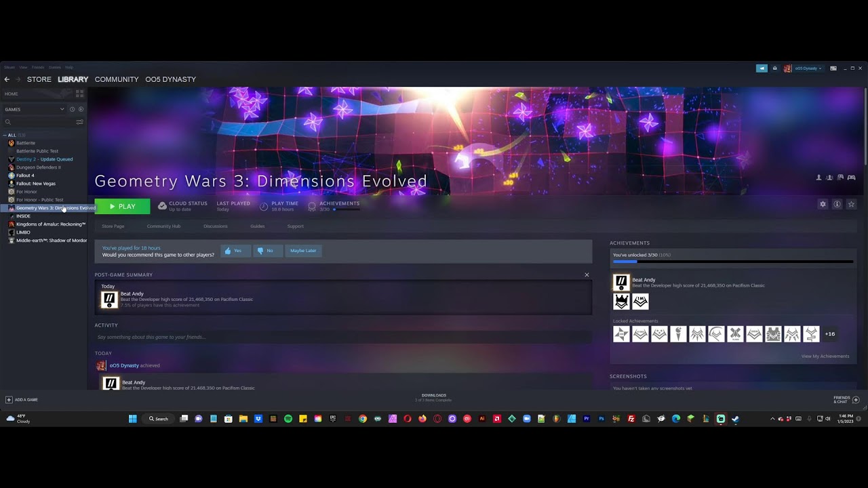Viewport: 868px width, 488px height.
Task: Click the green PLAY button
Action: click(x=122, y=206)
